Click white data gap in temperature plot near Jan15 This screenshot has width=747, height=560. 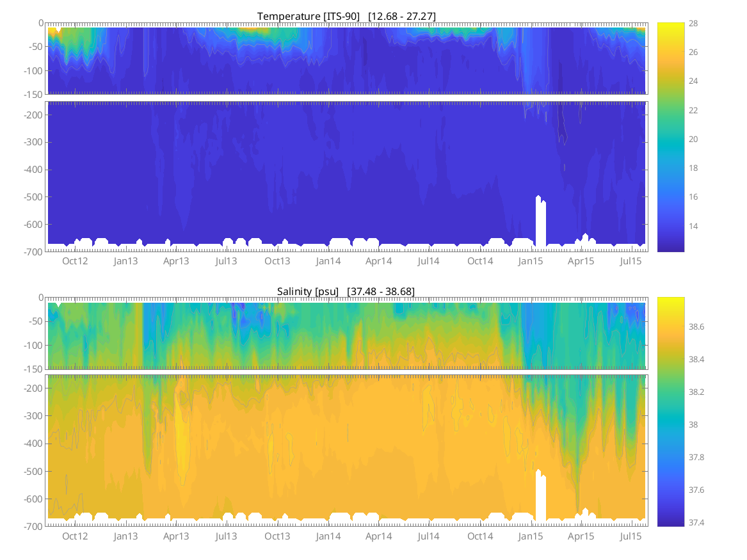tap(541, 223)
